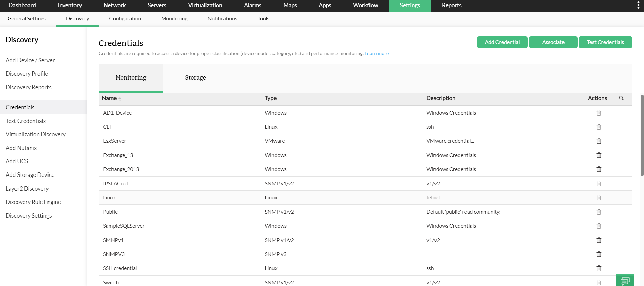
Task: Follow the Learn more link
Action: point(377,53)
